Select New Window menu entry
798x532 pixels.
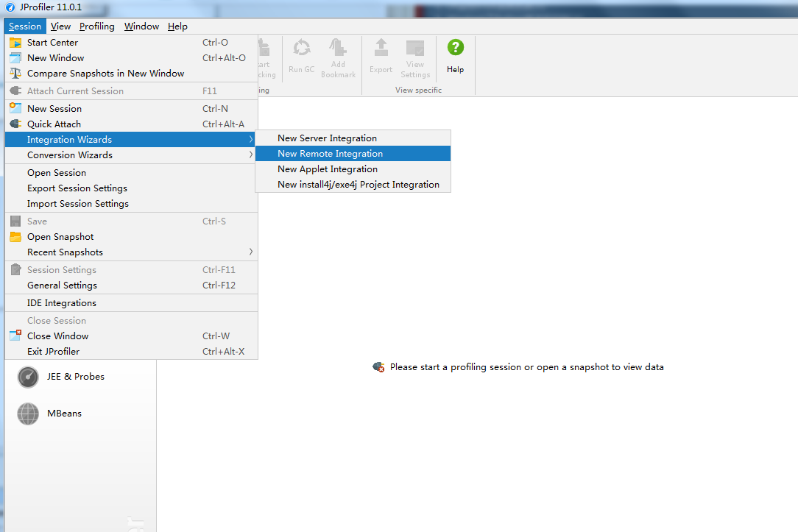[x=131, y=58]
